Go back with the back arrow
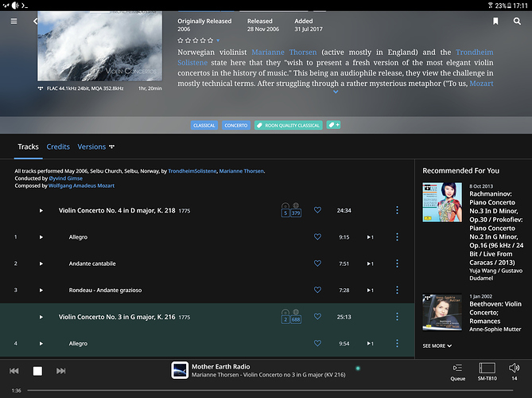The image size is (532, 398). (35, 21)
